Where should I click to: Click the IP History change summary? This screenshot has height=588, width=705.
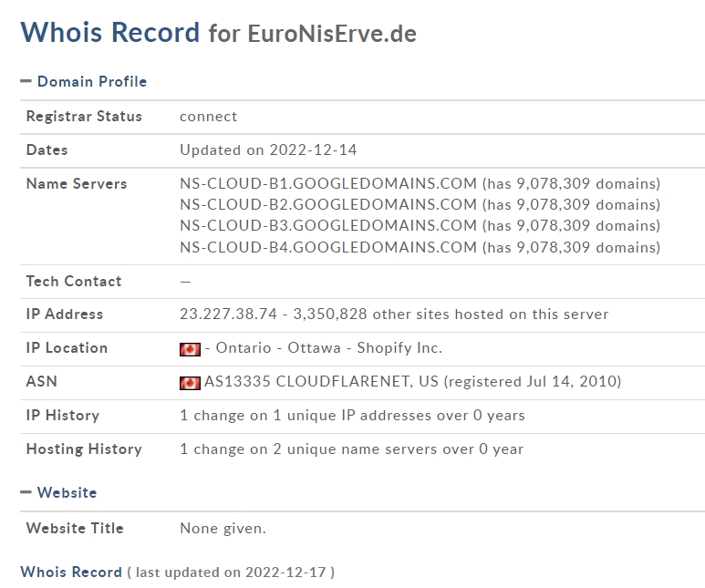pyautogui.click(x=352, y=416)
